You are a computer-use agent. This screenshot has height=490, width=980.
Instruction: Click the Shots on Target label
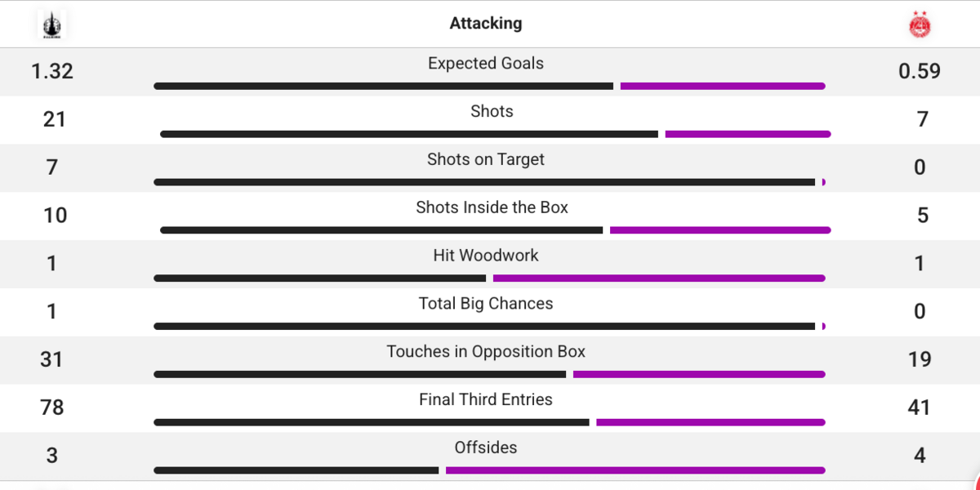pos(486,159)
